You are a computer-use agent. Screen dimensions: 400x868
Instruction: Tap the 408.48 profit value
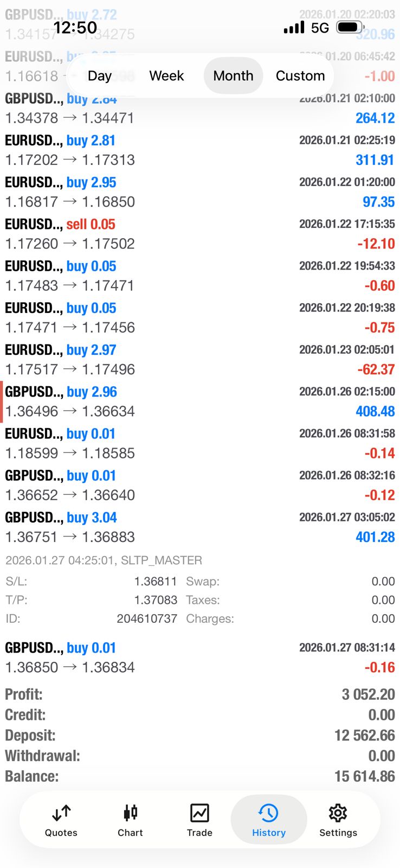(x=375, y=411)
